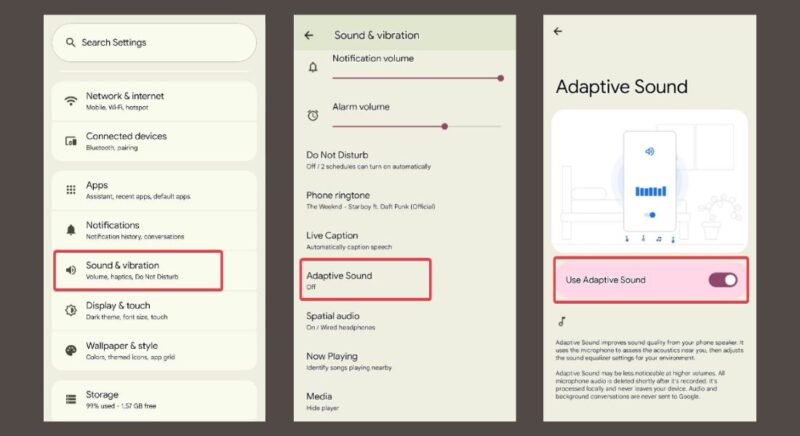Click 'Identify songs playing nearby' subtitle
This screenshot has height=436, width=800.
coord(349,368)
